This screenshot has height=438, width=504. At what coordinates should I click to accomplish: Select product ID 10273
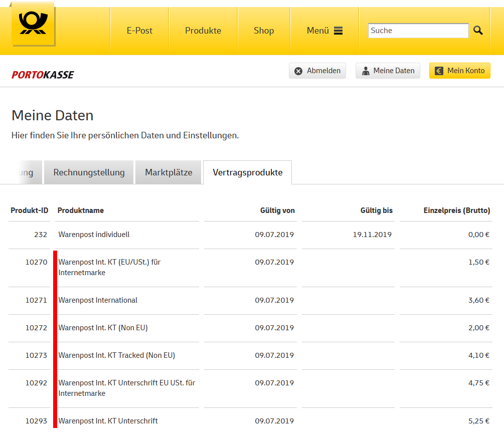pyautogui.click(x=36, y=355)
